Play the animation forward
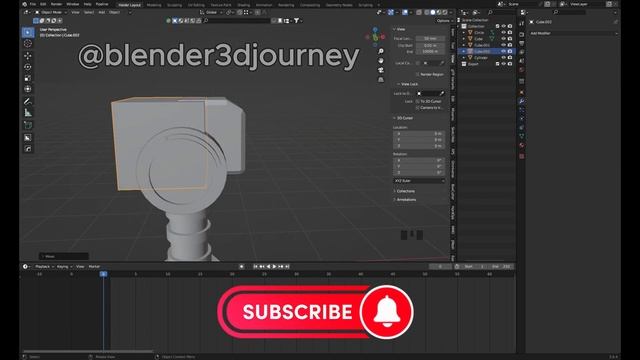 coord(274,267)
